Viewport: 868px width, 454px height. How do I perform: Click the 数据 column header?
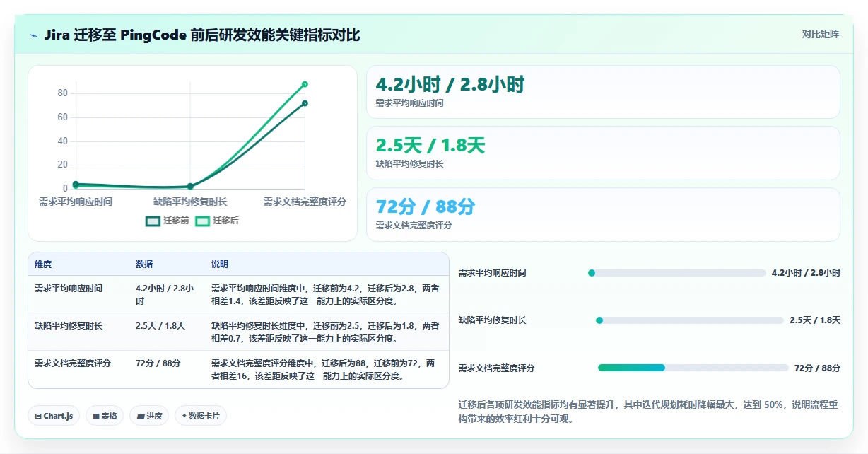pyautogui.click(x=144, y=264)
